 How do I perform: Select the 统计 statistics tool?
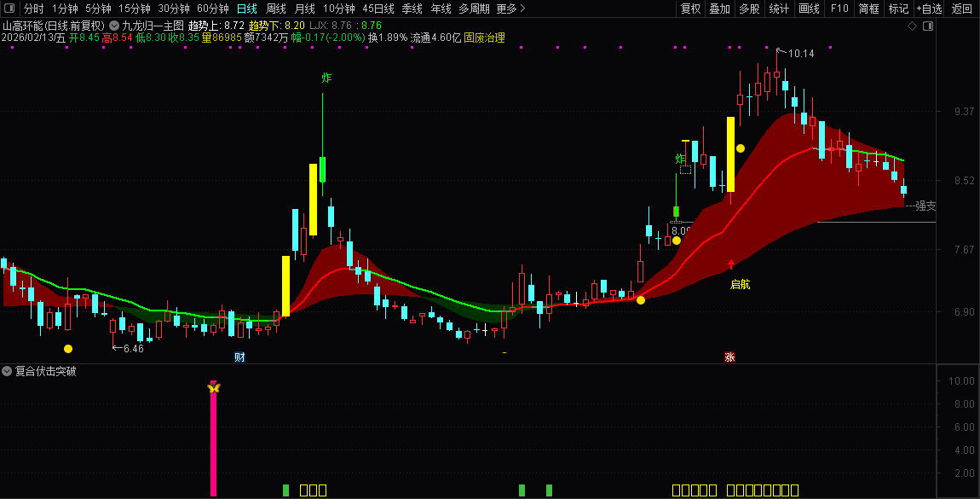pos(778,9)
